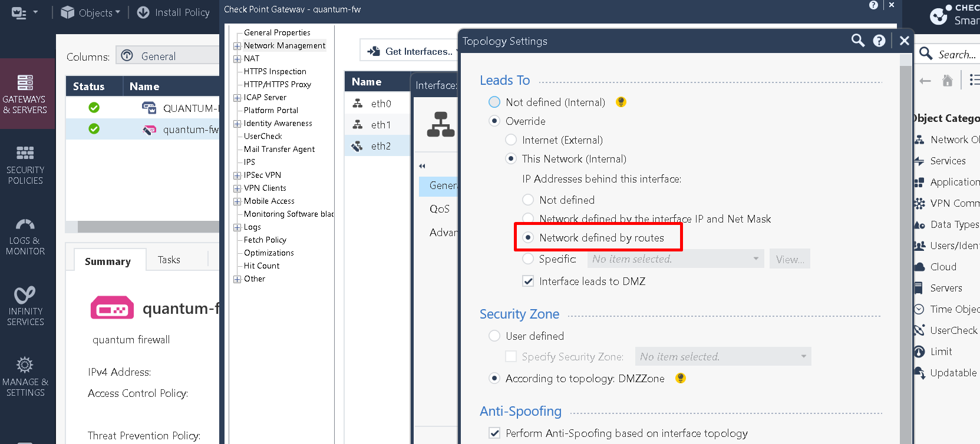This screenshot has height=444, width=980.
Task: Expand Mobile Access tree node
Action: (237, 201)
